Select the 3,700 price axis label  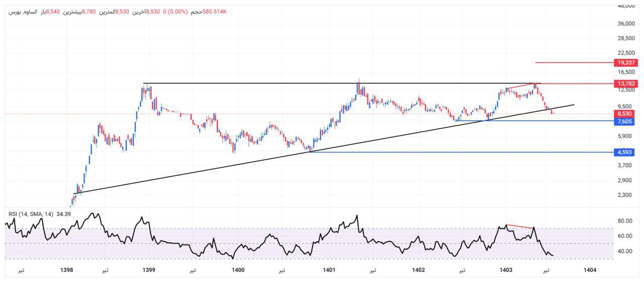(x=625, y=165)
